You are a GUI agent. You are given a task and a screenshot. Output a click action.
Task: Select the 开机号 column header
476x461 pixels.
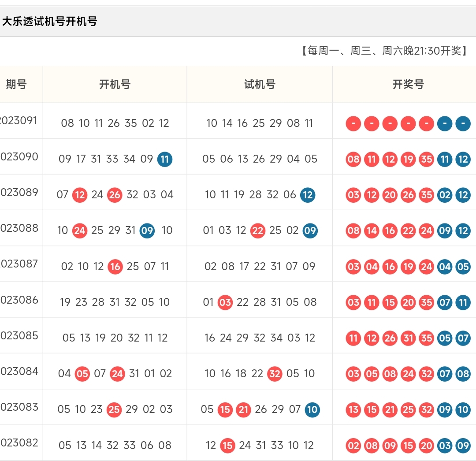[115, 84]
